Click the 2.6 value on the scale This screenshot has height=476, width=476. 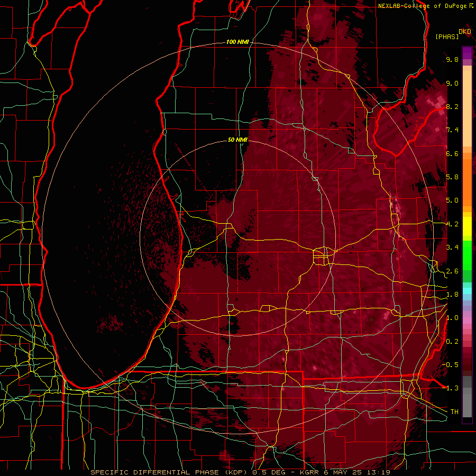pos(452,271)
